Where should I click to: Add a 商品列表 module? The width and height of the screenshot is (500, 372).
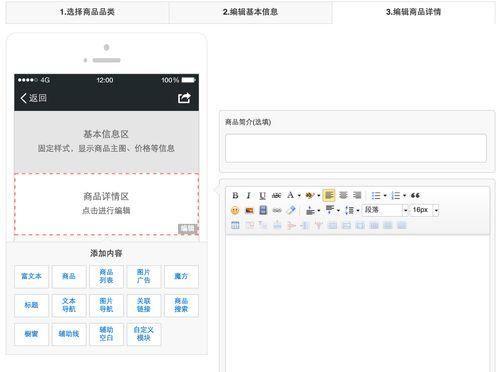click(106, 276)
